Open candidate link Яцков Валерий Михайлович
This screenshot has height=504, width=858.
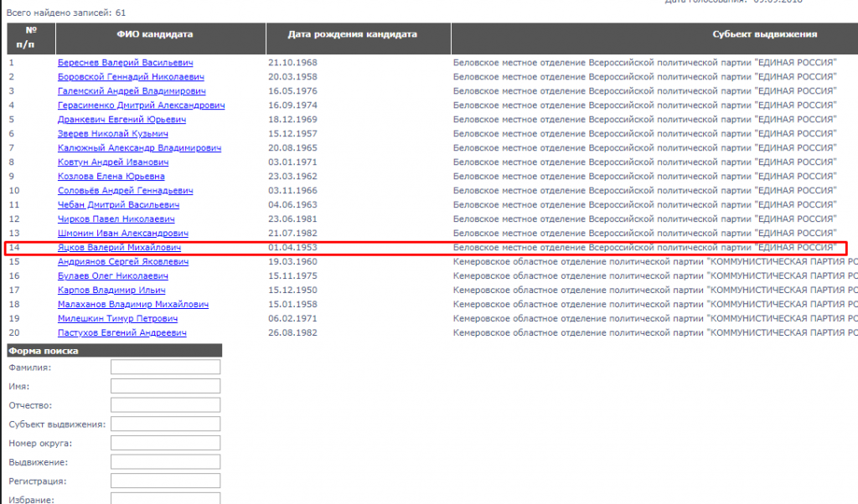pos(119,248)
